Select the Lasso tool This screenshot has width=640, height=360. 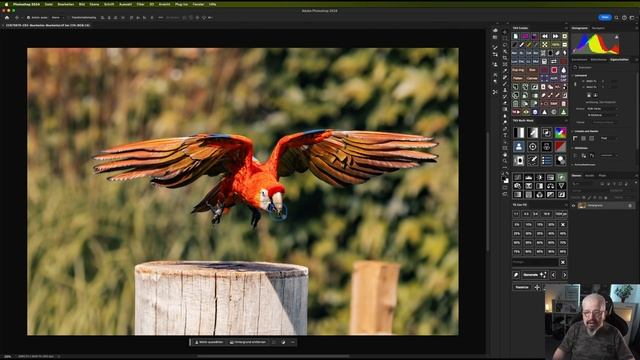(505, 44)
